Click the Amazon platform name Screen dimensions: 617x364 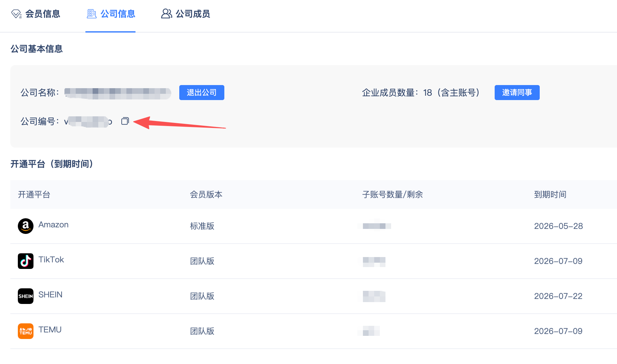click(x=54, y=225)
